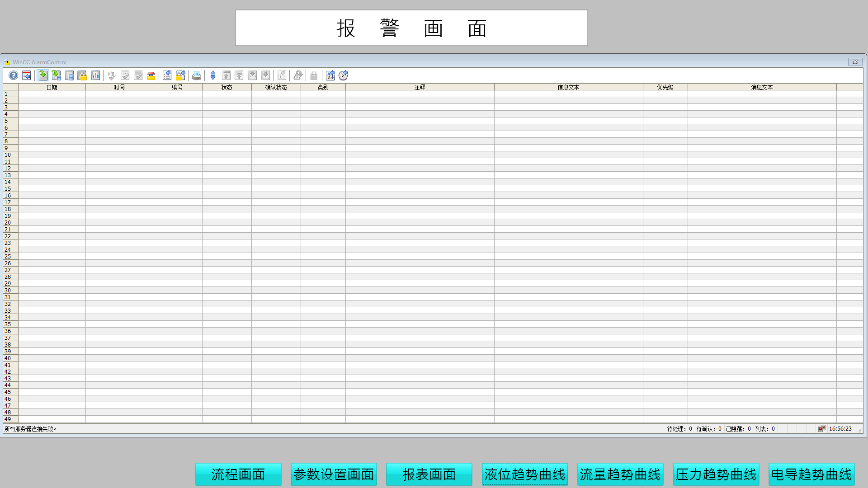868x488 pixels.
Task: Open 压力趋势曲线 screen
Action: (x=716, y=474)
